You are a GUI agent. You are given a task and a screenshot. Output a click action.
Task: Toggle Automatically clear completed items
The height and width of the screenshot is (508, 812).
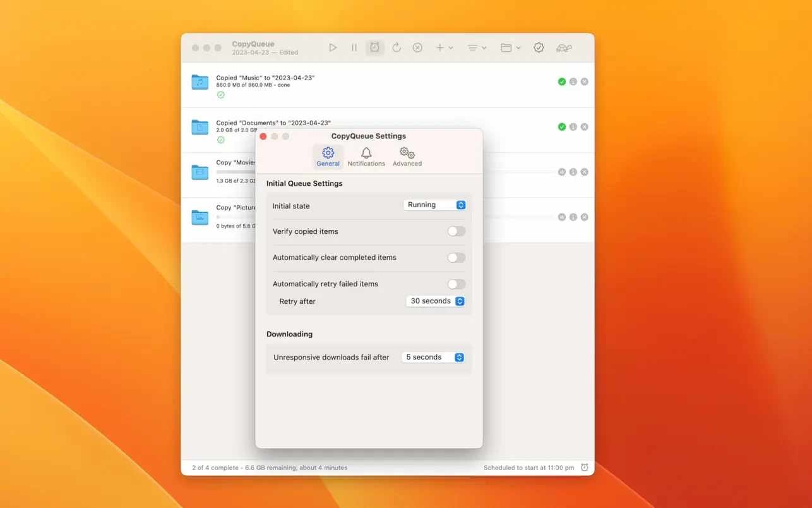pyautogui.click(x=456, y=258)
